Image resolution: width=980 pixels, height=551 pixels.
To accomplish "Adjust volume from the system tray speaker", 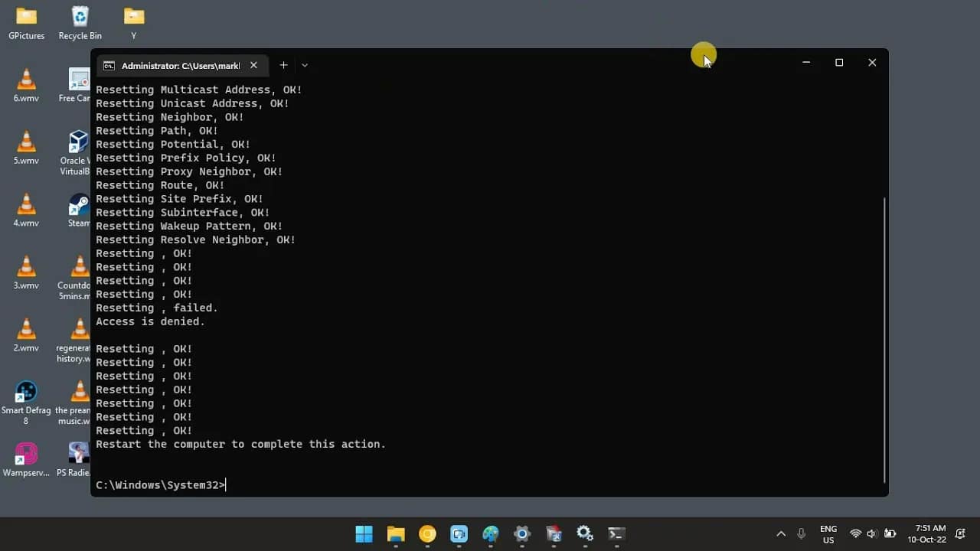I will 872,533.
